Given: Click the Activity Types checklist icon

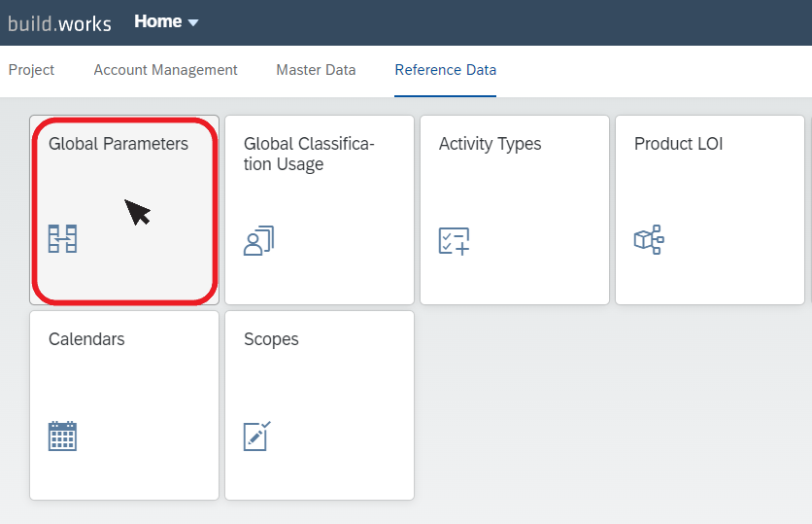Looking at the screenshot, I should [x=455, y=241].
